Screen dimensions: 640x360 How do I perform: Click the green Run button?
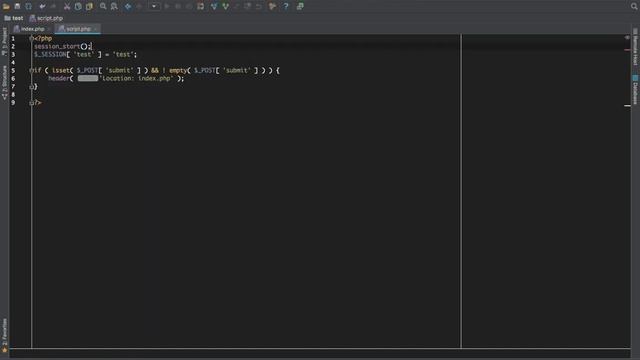click(167, 6)
